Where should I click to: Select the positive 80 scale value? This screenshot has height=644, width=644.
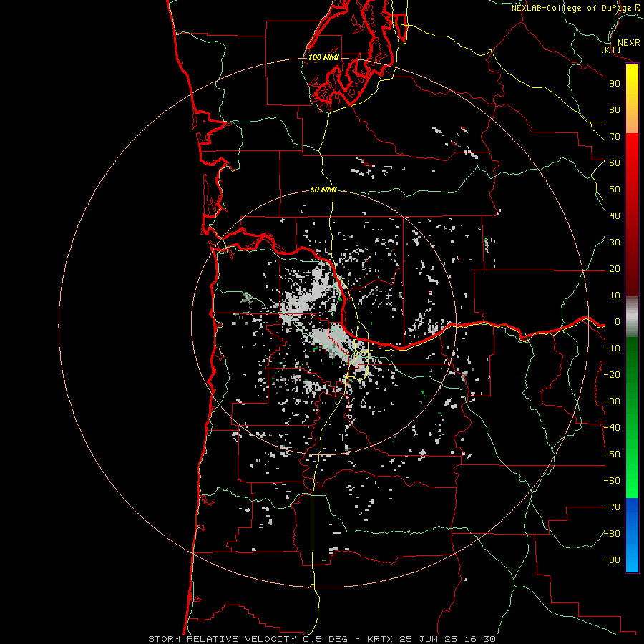point(615,109)
